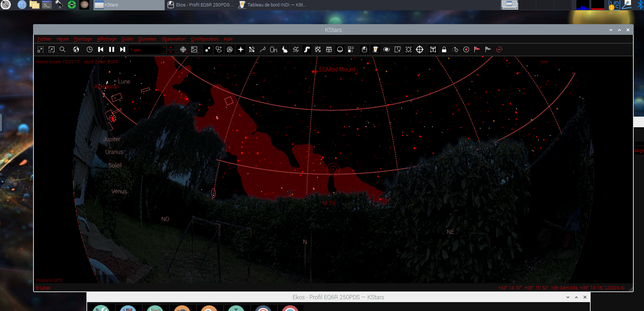Open the Configuration menu
The width and height of the screenshot is (644, 311).
[204, 39]
